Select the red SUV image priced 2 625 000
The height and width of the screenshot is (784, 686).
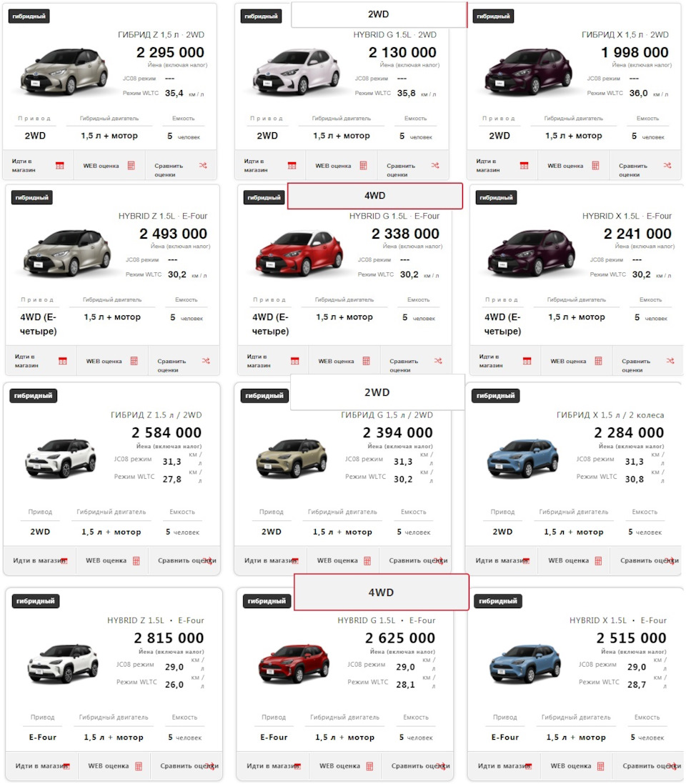coord(294,663)
